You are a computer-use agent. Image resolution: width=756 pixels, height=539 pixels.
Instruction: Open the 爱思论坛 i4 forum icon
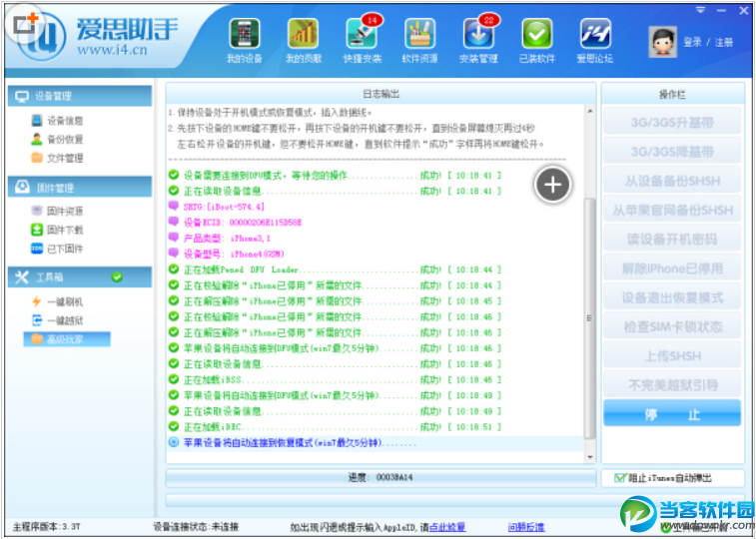(595, 41)
